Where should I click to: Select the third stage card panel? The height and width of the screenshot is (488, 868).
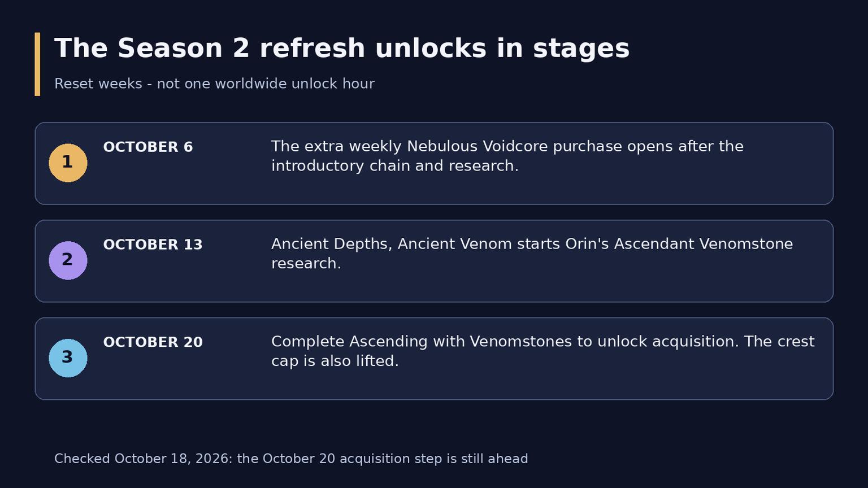[x=434, y=359]
